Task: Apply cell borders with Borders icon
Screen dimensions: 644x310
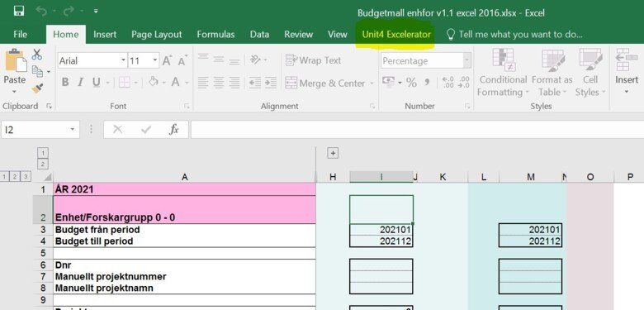Action: pos(125,82)
